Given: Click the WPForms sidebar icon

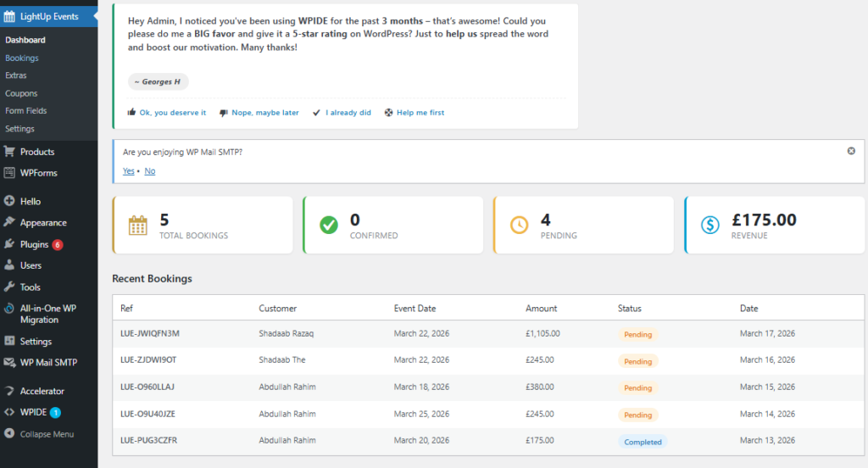Looking at the screenshot, I should click(x=9, y=173).
